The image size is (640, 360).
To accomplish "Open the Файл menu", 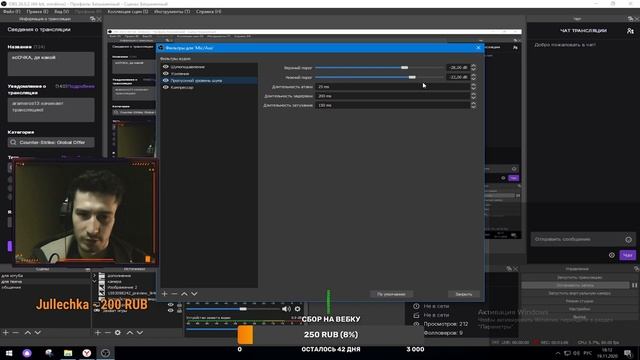I will [12, 12].
